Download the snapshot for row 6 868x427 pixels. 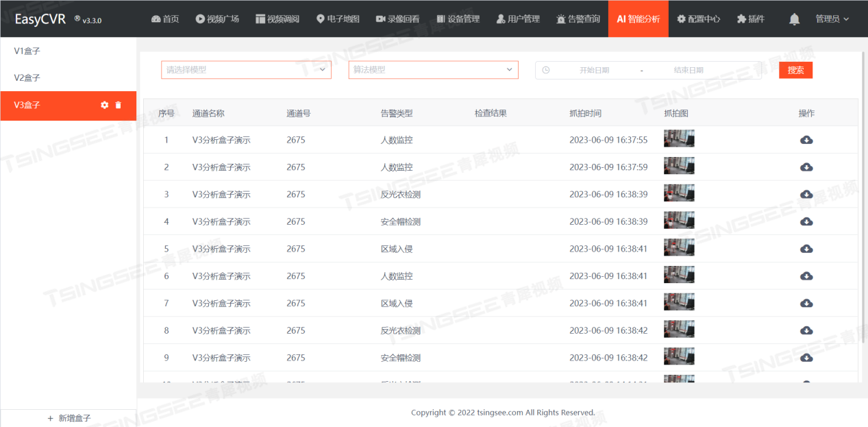pos(806,276)
